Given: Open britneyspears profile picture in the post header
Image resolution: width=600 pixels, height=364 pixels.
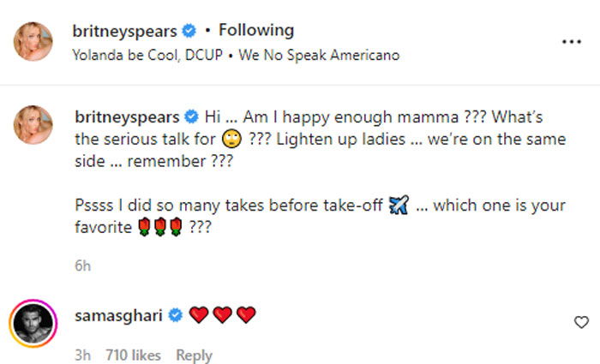Looking at the screenshot, I should point(34,42).
